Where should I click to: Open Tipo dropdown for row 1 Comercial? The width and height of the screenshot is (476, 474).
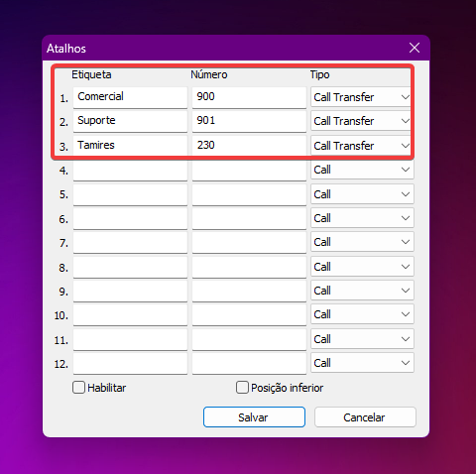coord(362,97)
